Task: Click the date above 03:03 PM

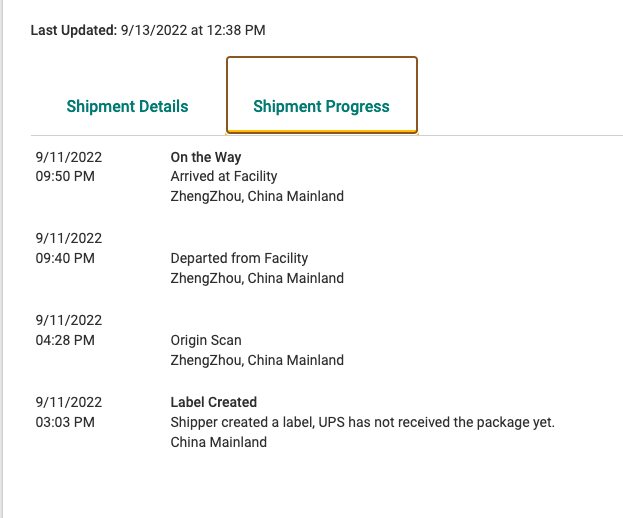Action: (69, 402)
